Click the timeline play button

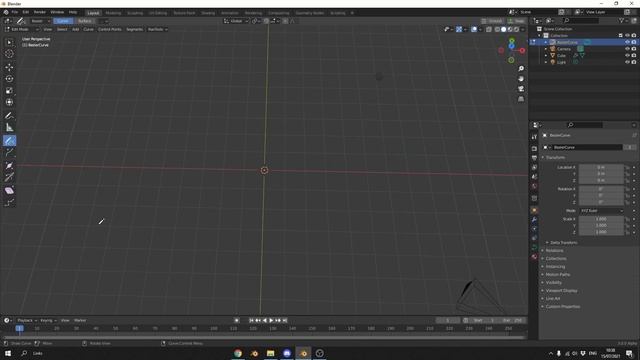pos(271,320)
